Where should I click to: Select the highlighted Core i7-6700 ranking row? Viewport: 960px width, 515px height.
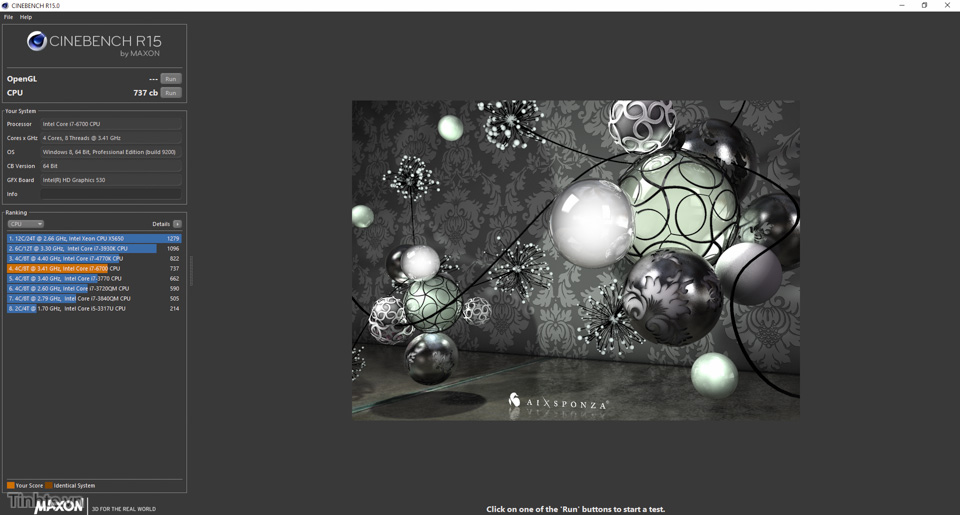[94, 269]
